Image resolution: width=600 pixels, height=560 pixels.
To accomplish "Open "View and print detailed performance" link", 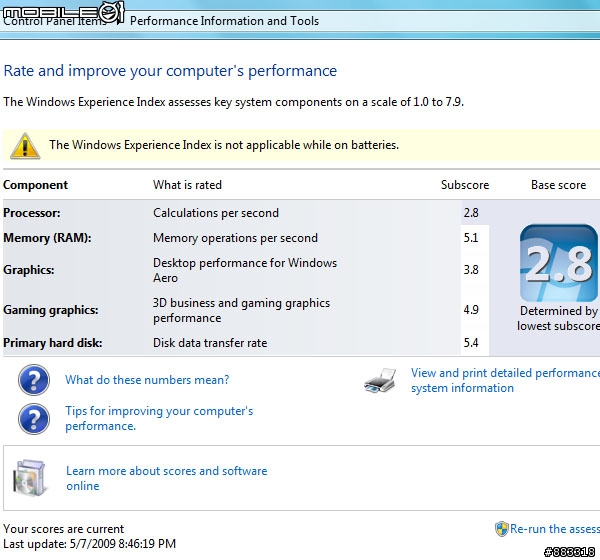I will 505,380.
